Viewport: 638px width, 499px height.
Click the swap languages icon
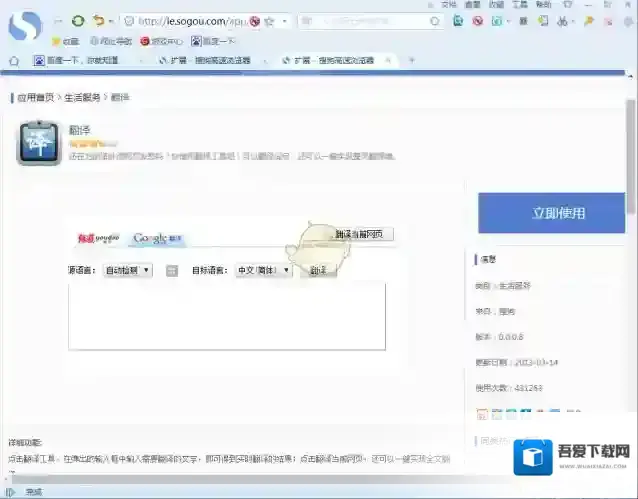tap(172, 271)
